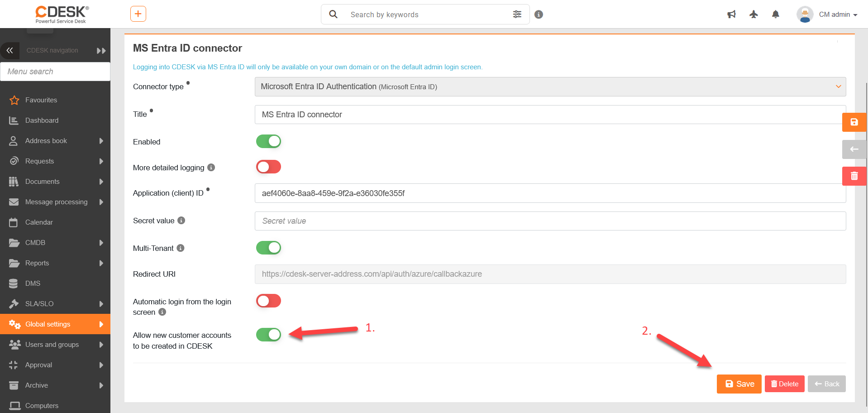Image resolution: width=868 pixels, height=413 pixels.
Task: Click the Title input field
Action: [550, 115]
